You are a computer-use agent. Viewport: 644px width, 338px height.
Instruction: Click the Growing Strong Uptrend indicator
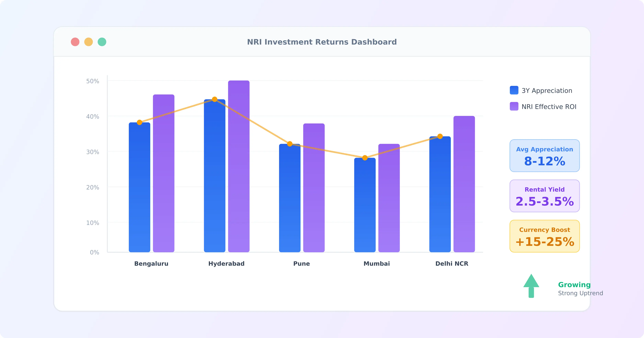pyautogui.click(x=574, y=289)
